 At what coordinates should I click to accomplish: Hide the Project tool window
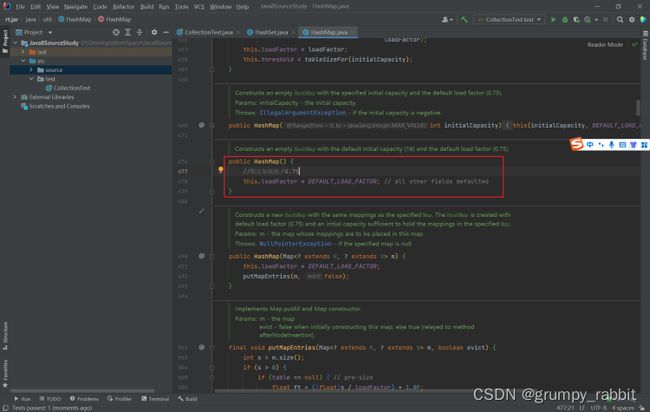pyautogui.click(x=166, y=32)
